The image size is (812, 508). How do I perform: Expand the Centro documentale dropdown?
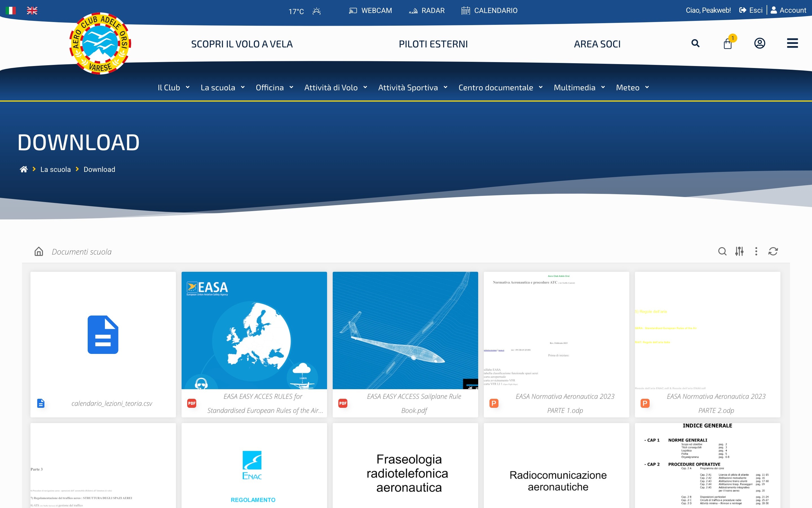(x=501, y=87)
